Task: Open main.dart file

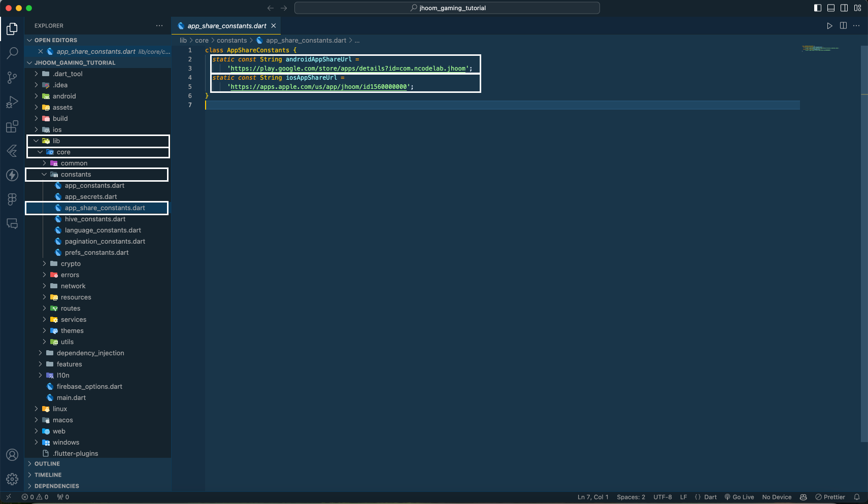Action: click(x=71, y=398)
